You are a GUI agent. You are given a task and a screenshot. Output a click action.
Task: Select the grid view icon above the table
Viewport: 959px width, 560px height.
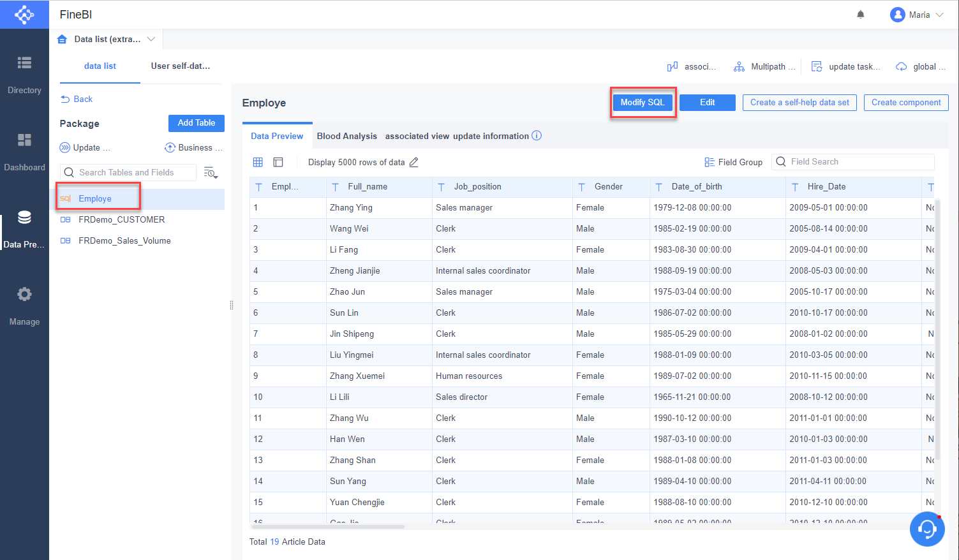point(258,162)
